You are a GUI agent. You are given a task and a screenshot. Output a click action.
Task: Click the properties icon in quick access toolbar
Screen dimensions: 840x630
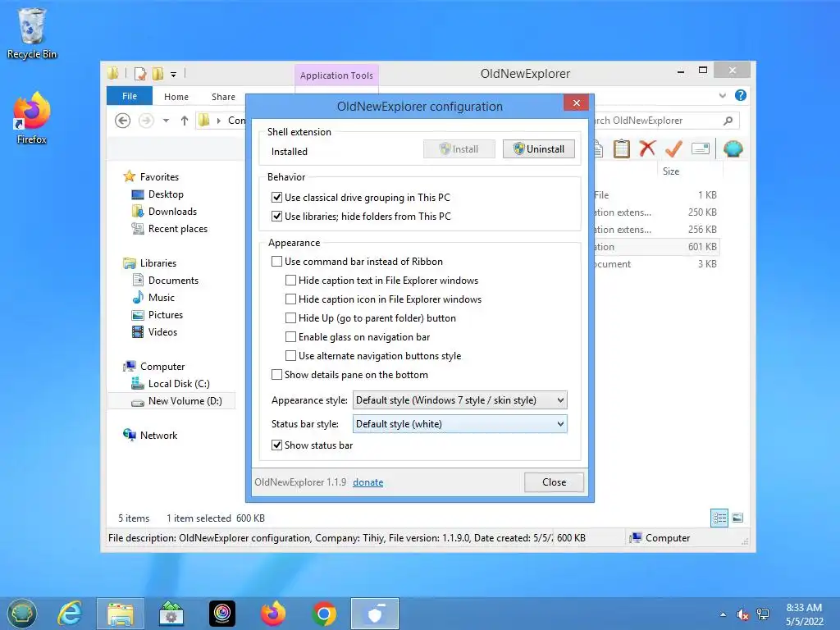point(140,73)
